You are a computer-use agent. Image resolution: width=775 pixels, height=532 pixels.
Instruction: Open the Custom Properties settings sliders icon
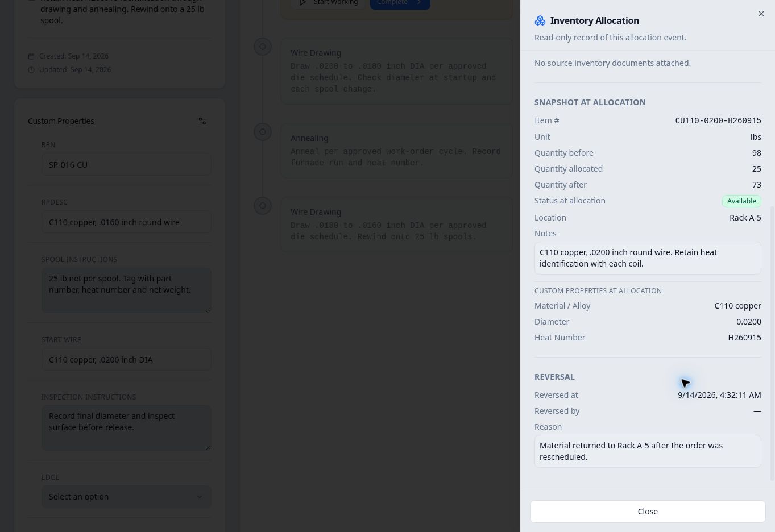[x=202, y=121]
